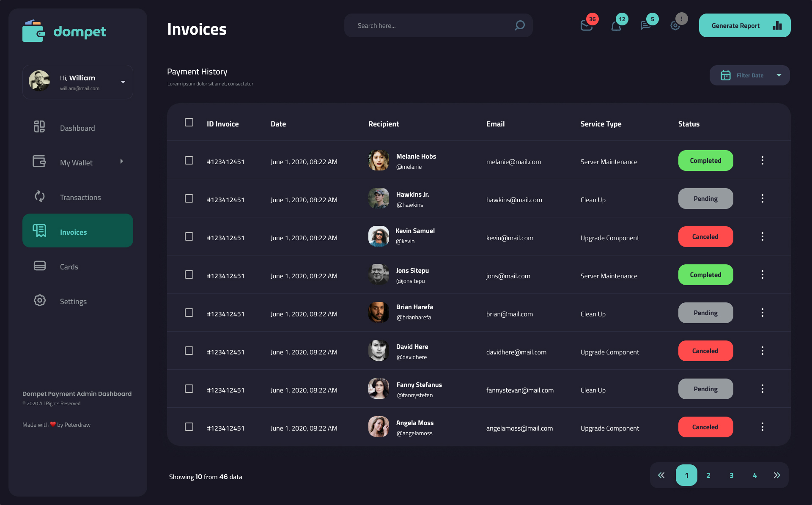
Task: Open the bell notifications with badge 12
Action: [616, 25]
